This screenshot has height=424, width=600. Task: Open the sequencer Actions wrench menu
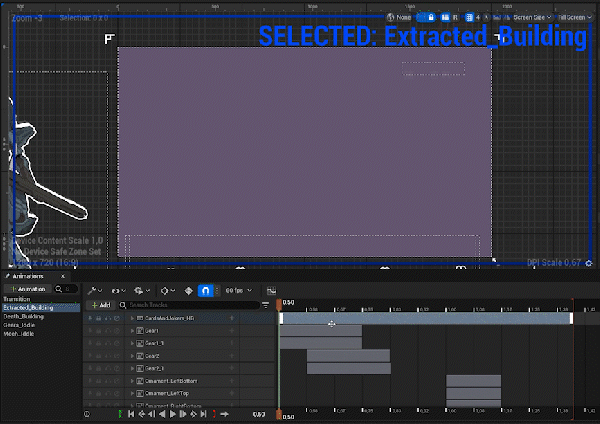[94, 291]
